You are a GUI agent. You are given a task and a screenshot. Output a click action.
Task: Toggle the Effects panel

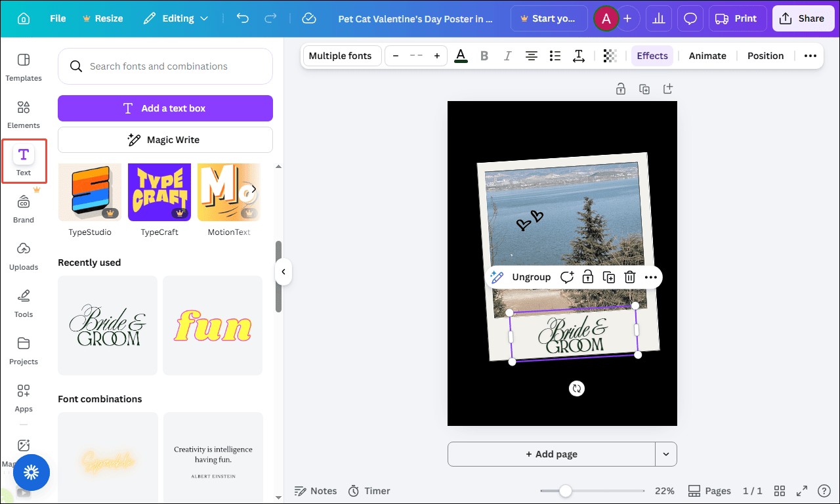point(652,56)
